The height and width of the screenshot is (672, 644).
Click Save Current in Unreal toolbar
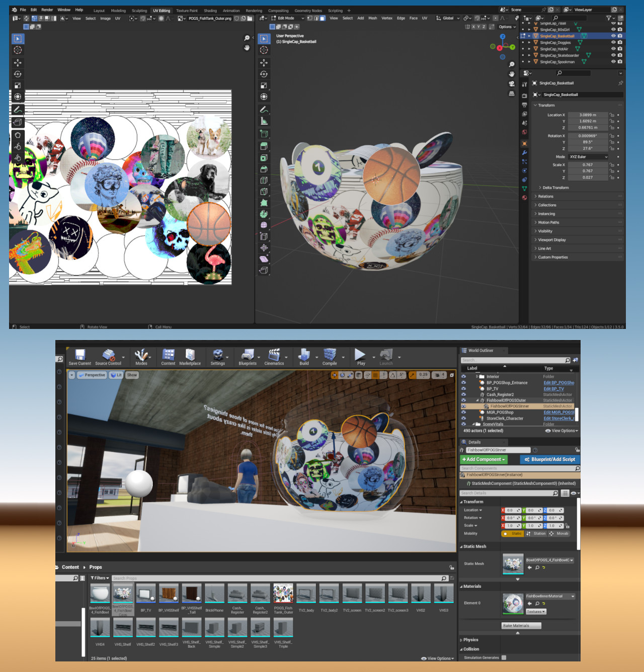(80, 357)
